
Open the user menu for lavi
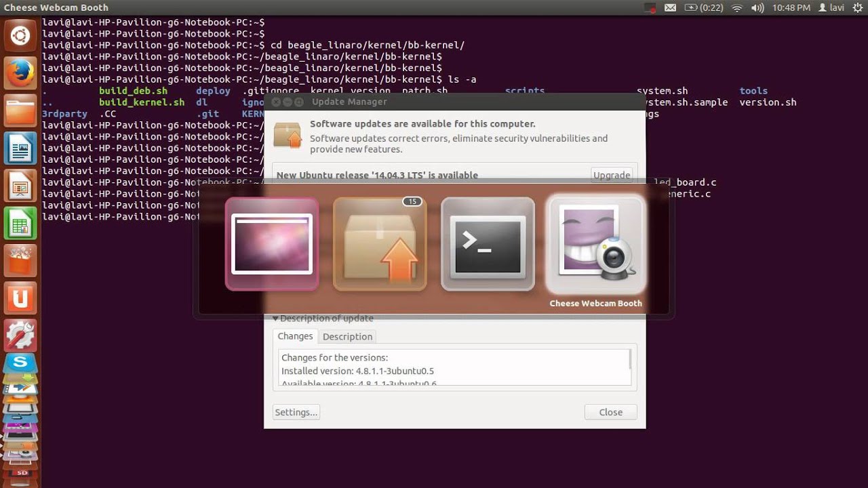click(x=831, y=8)
